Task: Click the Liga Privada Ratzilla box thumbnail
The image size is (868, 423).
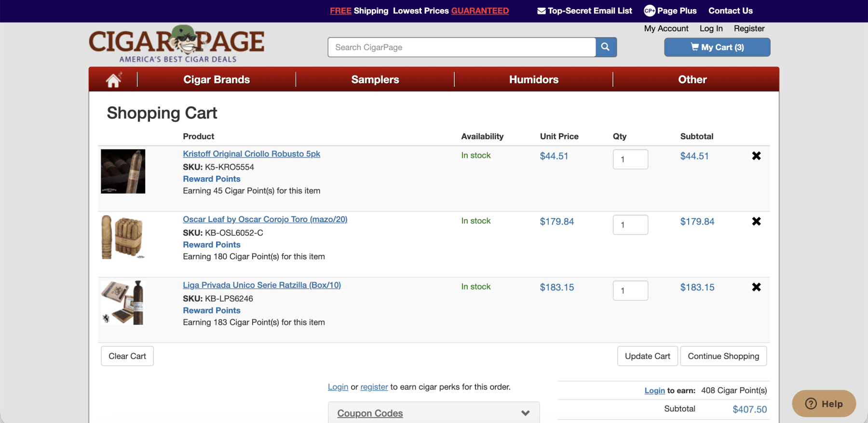Action: (123, 303)
